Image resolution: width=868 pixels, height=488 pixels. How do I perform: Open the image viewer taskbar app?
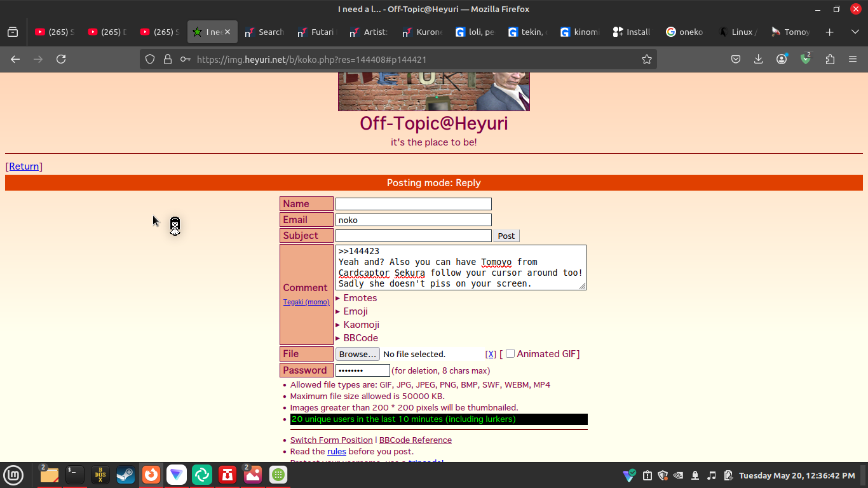252,475
